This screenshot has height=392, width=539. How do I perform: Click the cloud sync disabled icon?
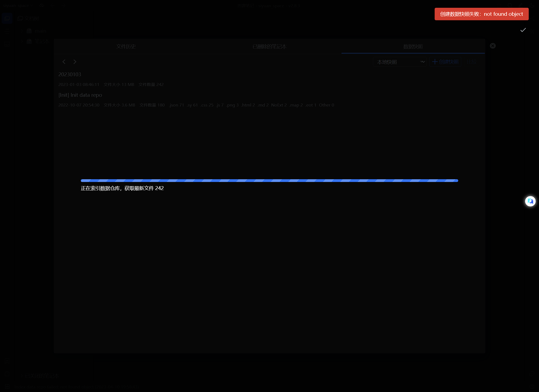pos(42,5)
